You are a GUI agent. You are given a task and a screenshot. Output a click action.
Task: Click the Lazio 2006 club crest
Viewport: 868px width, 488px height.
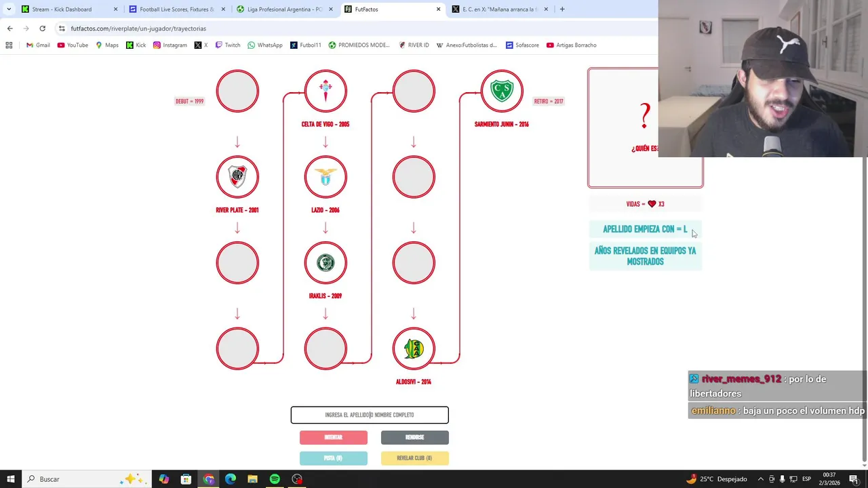(325, 177)
